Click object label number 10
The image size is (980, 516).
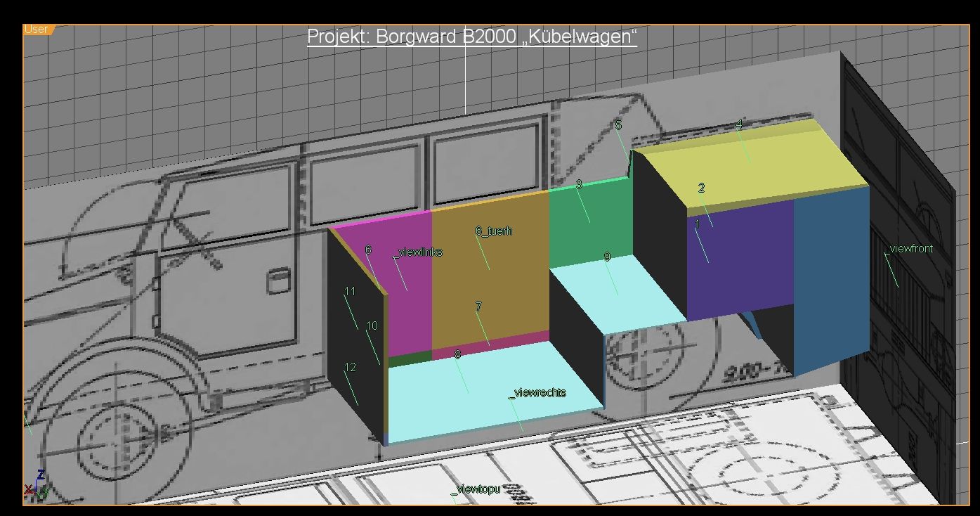[372, 325]
